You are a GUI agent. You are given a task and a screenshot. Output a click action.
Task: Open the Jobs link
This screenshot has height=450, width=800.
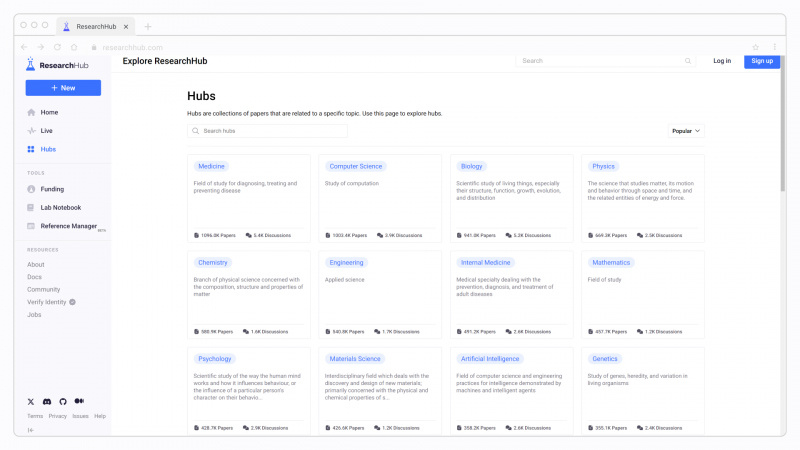pos(34,315)
